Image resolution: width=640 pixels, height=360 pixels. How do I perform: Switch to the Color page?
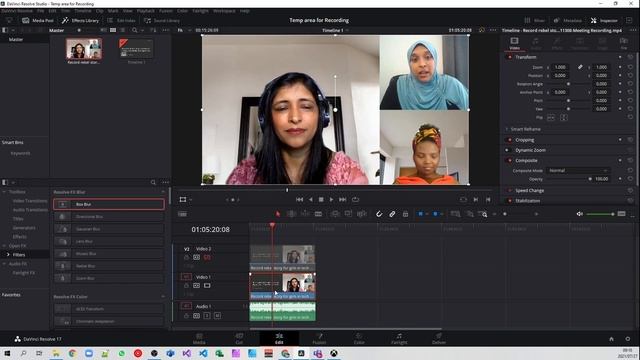pyautogui.click(x=359, y=338)
